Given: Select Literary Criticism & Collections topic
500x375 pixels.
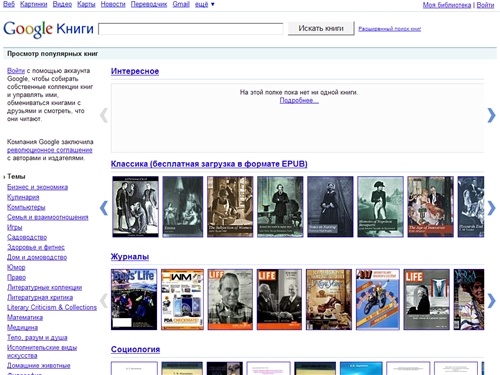Looking at the screenshot, I should (52, 307).
